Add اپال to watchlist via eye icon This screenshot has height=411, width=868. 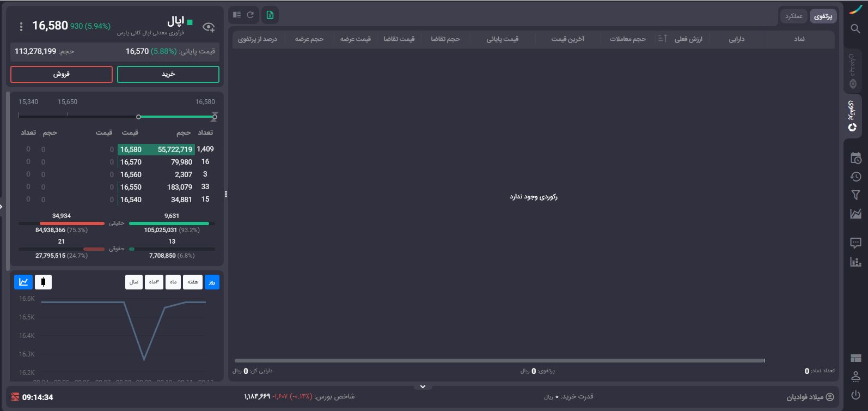point(208,27)
